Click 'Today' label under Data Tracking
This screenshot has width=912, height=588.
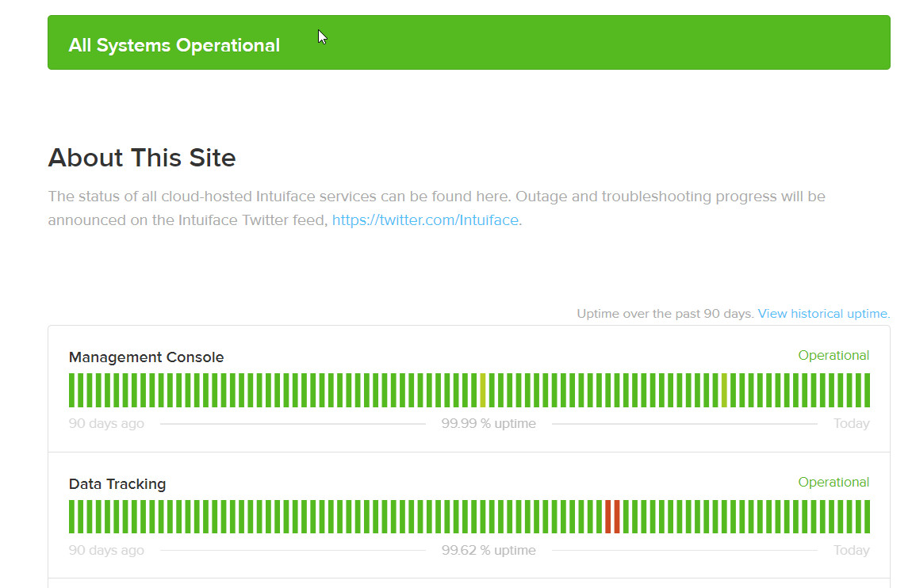[x=852, y=550]
